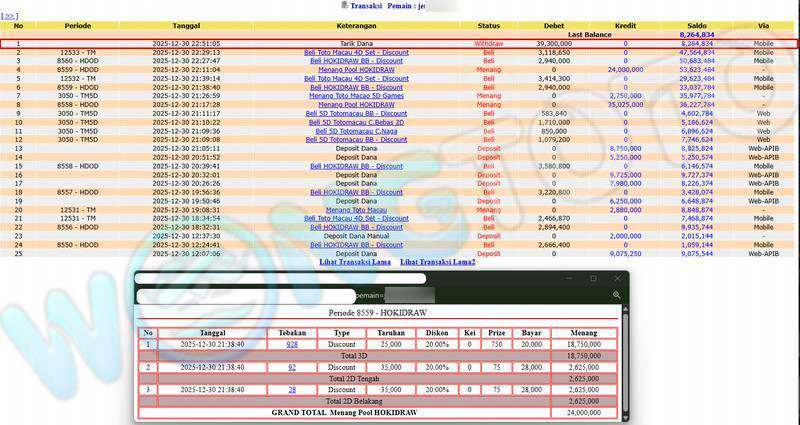Viewport: 800px width, 425px height.
Task: Click tebakan number 92 in popup
Action: point(292,367)
